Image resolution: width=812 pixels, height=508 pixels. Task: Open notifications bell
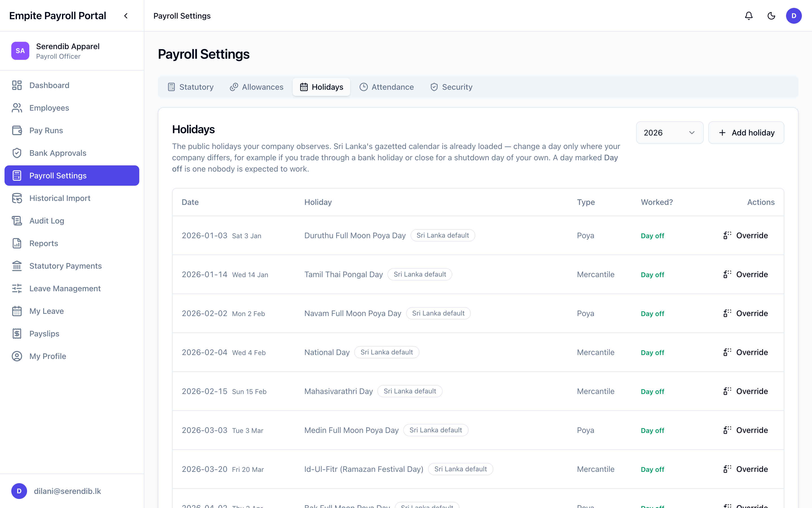[x=749, y=16]
